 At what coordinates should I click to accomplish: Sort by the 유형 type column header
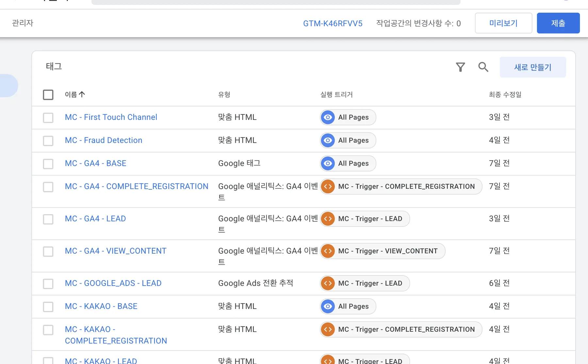[x=224, y=95]
